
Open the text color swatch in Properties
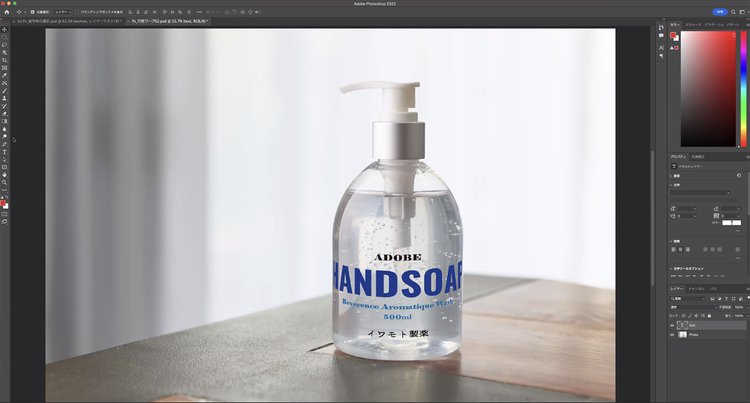pos(731,223)
